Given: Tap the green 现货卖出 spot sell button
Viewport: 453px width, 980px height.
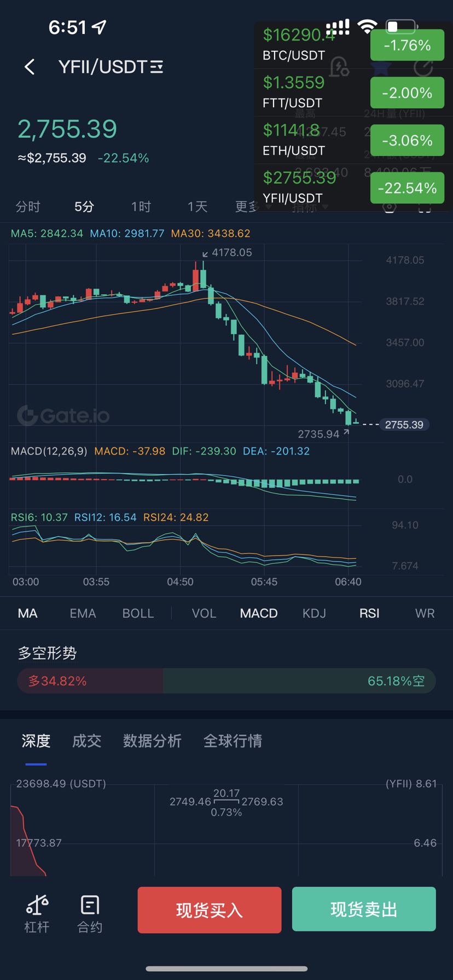Looking at the screenshot, I should click(x=364, y=909).
